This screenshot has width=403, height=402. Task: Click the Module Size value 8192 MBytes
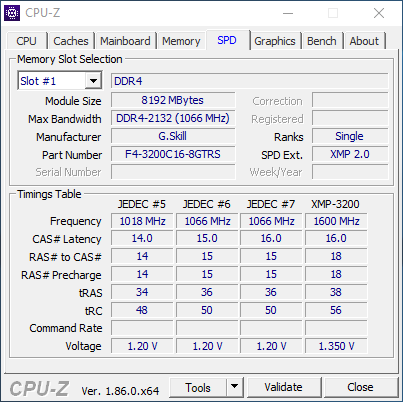click(x=173, y=100)
